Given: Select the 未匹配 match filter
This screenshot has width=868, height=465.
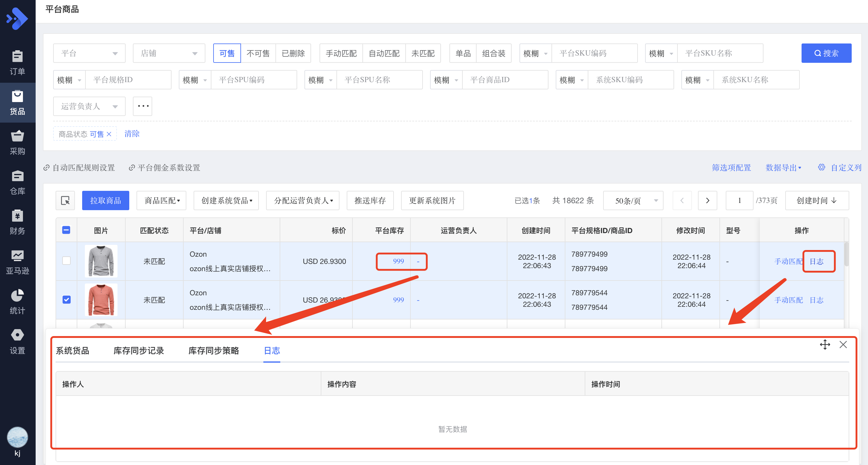Looking at the screenshot, I should (423, 53).
